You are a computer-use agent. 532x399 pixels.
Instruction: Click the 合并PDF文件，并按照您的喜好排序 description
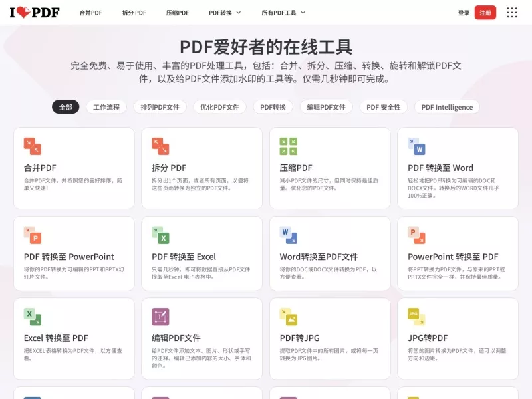click(x=73, y=184)
